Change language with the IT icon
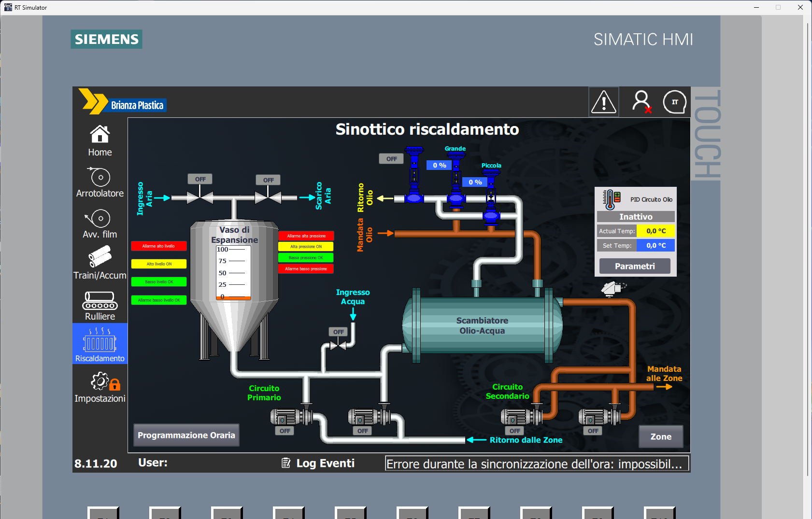This screenshot has height=519, width=812. click(675, 102)
